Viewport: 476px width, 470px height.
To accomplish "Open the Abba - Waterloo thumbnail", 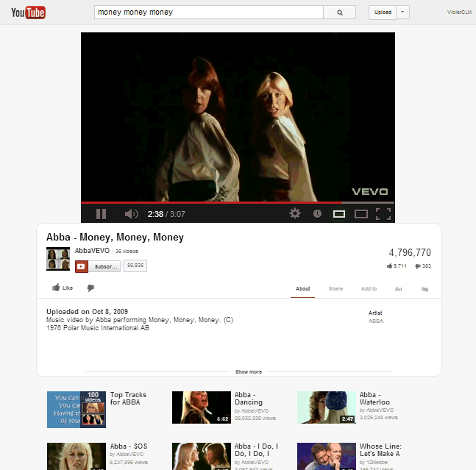I will (x=327, y=407).
